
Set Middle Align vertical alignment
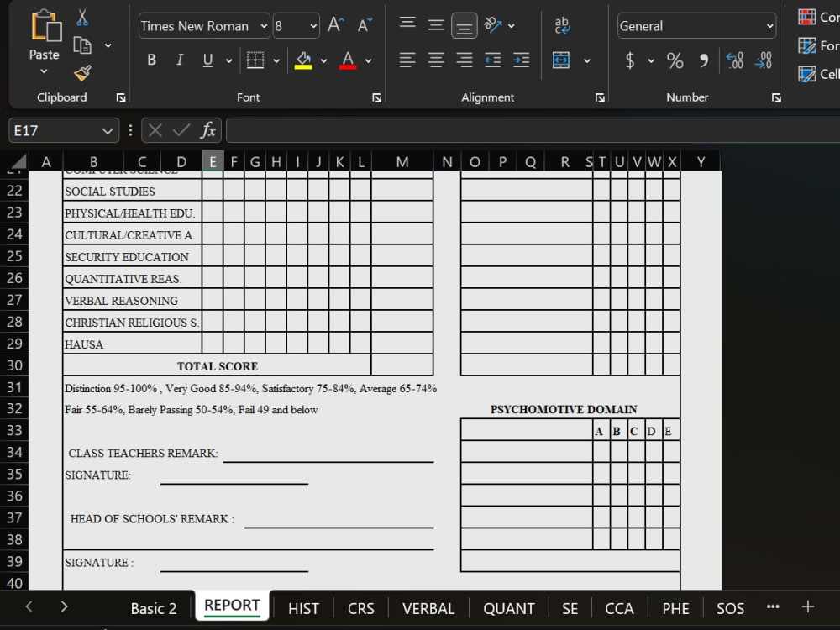click(x=435, y=25)
